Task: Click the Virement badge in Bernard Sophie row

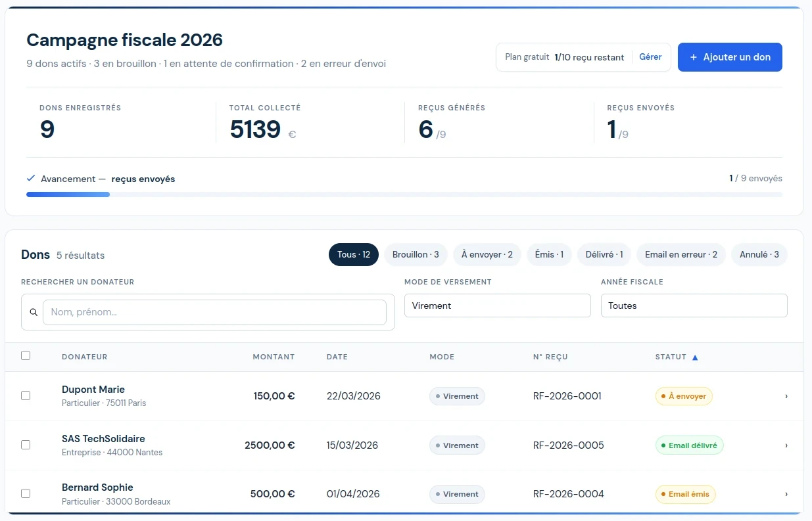Action: [457, 494]
